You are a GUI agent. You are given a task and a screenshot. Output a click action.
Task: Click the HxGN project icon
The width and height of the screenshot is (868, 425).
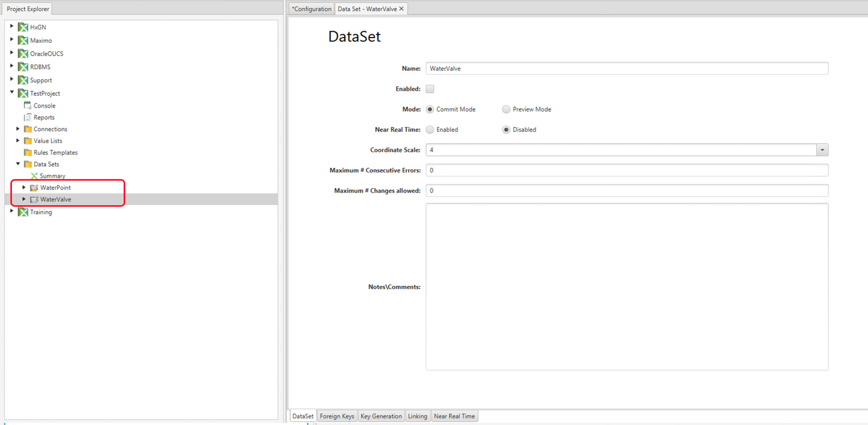coord(23,27)
